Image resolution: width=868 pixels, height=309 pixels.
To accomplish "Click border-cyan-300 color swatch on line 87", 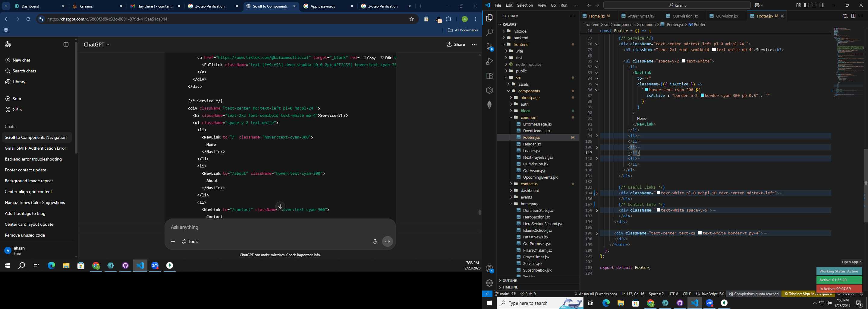I will [x=702, y=95].
